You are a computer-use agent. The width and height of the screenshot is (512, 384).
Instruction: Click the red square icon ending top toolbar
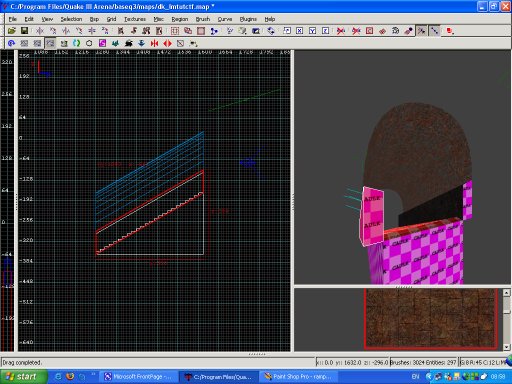(450, 31)
